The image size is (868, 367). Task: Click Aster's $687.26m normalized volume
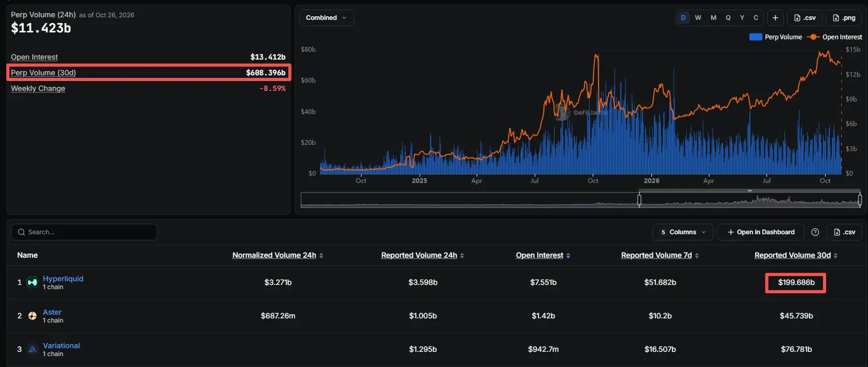278,316
